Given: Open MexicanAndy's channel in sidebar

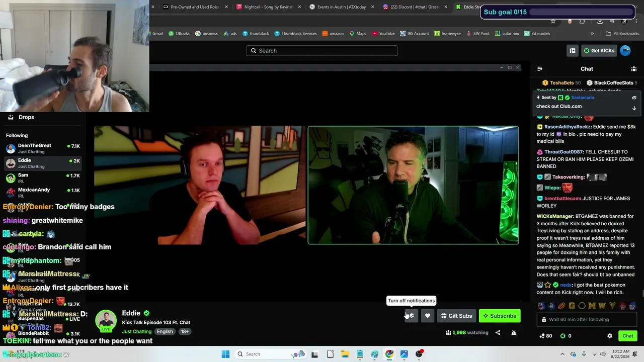Looking at the screenshot, I should tap(43, 193).
